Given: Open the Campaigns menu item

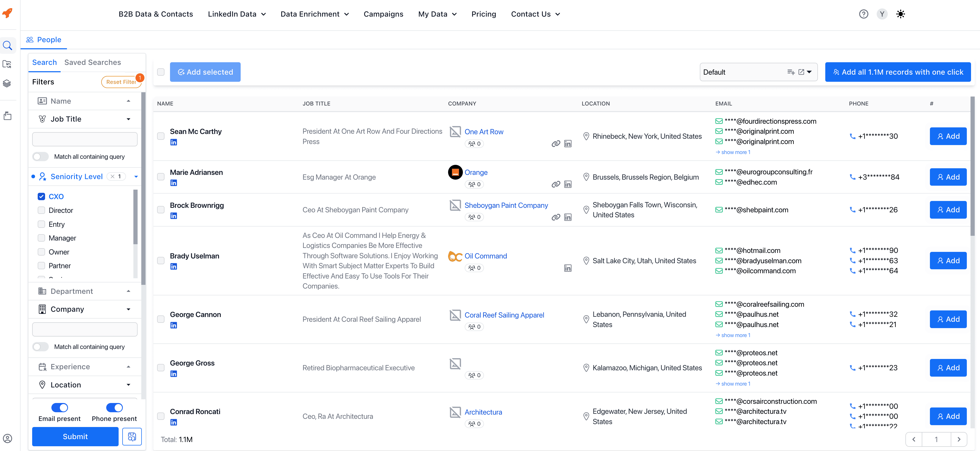Looking at the screenshot, I should click(x=383, y=14).
